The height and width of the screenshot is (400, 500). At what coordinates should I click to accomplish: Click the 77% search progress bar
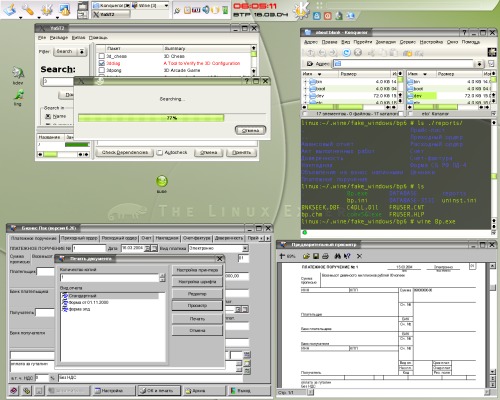[x=172, y=118]
